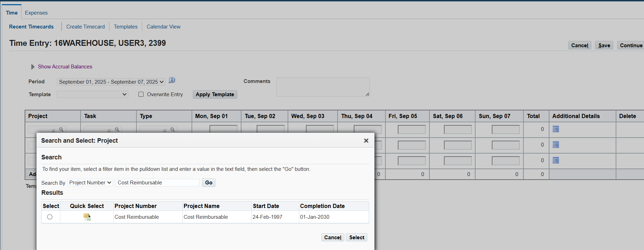Click the Type search magnifier icon
This screenshot has width=644, height=250.
pyautogui.click(x=173, y=130)
